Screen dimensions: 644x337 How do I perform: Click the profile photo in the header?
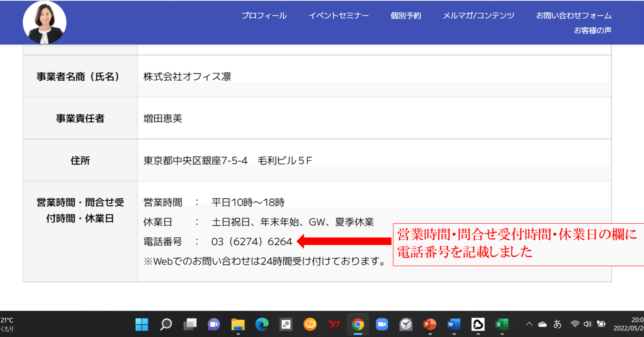click(x=45, y=22)
